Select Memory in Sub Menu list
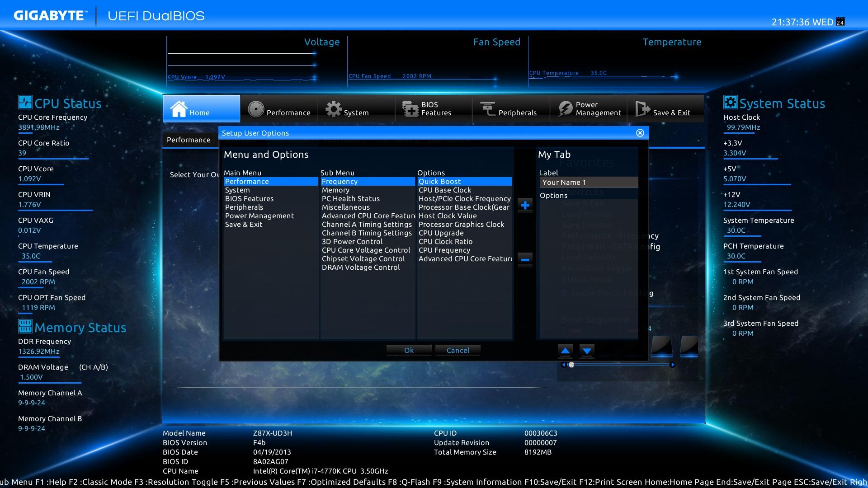The width and height of the screenshot is (868, 488). point(368,190)
